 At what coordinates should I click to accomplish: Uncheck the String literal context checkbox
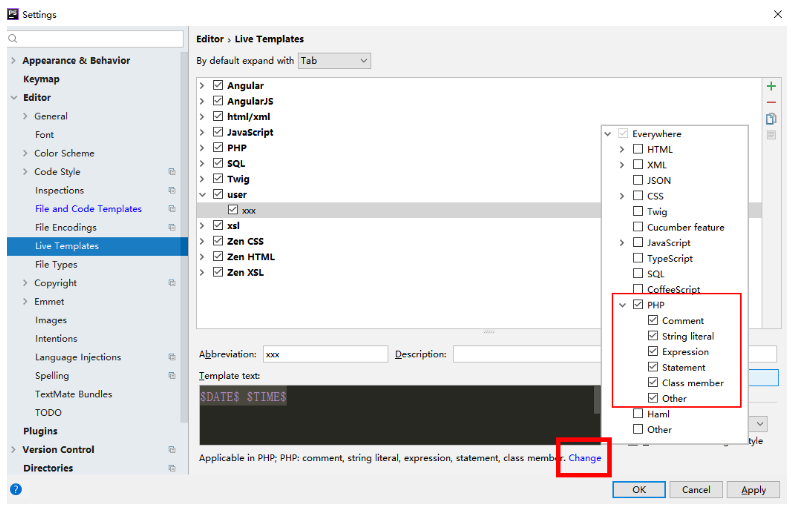click(653, 336)
